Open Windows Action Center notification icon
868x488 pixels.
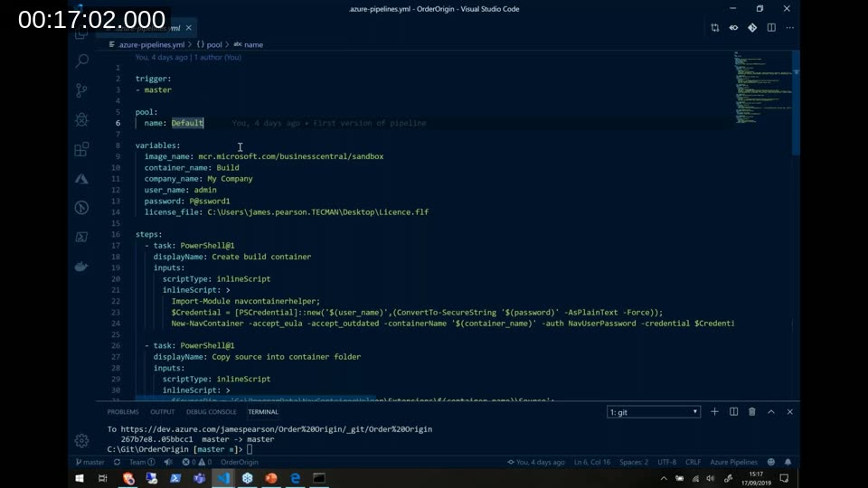tap(784, 478)
